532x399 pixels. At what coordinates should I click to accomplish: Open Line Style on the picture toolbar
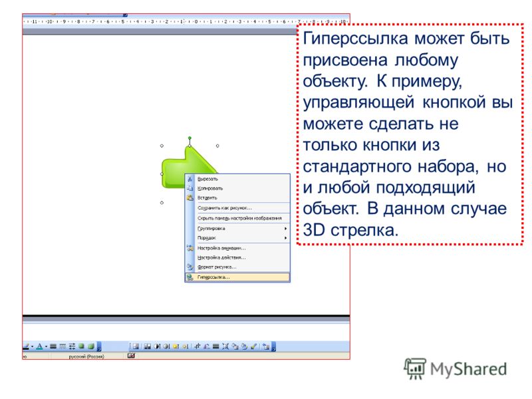[x=215, y=346]
